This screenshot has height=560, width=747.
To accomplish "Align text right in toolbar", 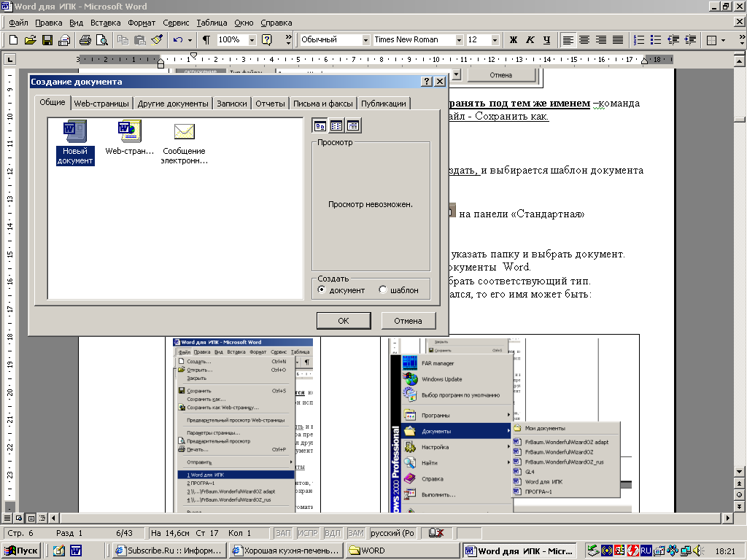I will tap(601, 40).
